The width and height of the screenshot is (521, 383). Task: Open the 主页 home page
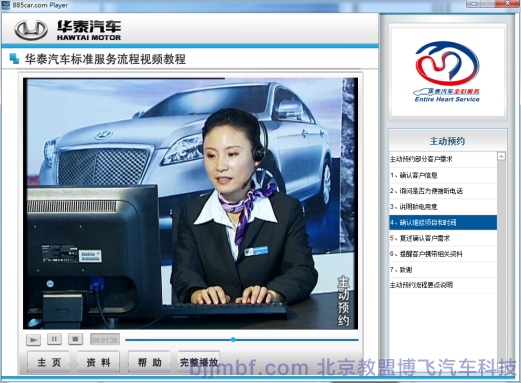pos(49,362)
